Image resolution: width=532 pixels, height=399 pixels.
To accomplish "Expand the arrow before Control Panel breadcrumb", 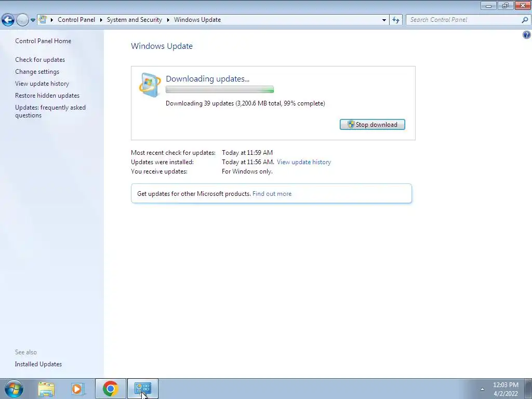I will tap(52, 20).
